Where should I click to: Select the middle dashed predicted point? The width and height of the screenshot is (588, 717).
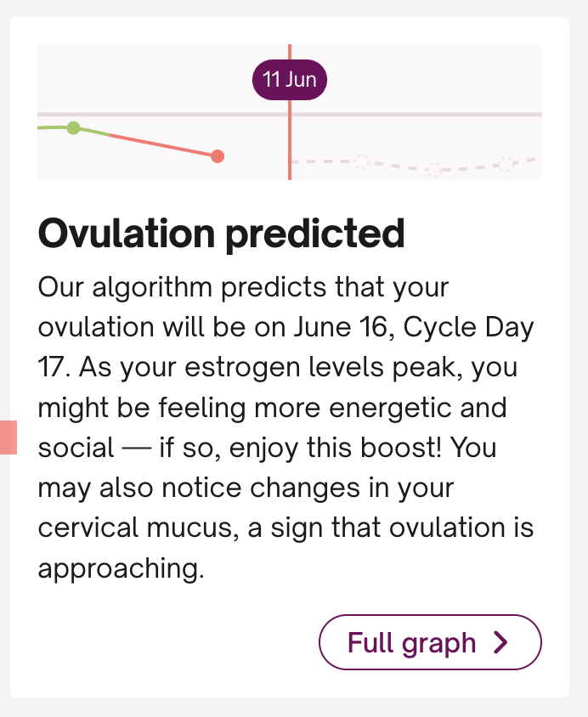433,169
